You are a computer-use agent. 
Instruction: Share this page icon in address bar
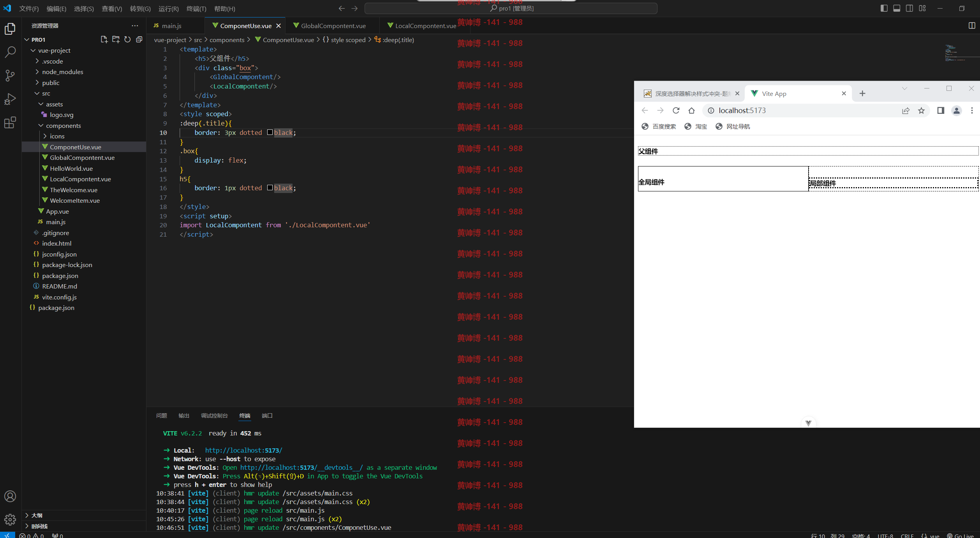(x=906, y=110)
